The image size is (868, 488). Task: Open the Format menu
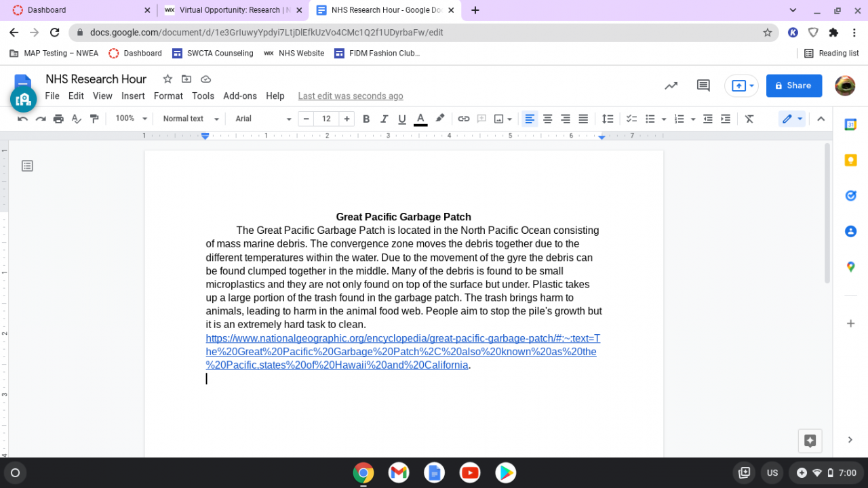click(x=168, y=96)
